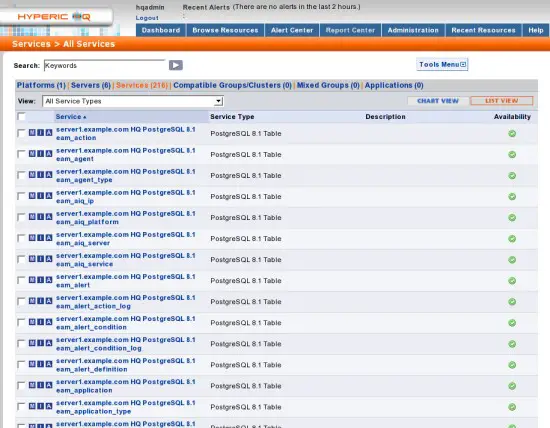Screen dimensions: 550x428
Task: Open the Dashboard menu tab
Action: (x=161, y=30)
